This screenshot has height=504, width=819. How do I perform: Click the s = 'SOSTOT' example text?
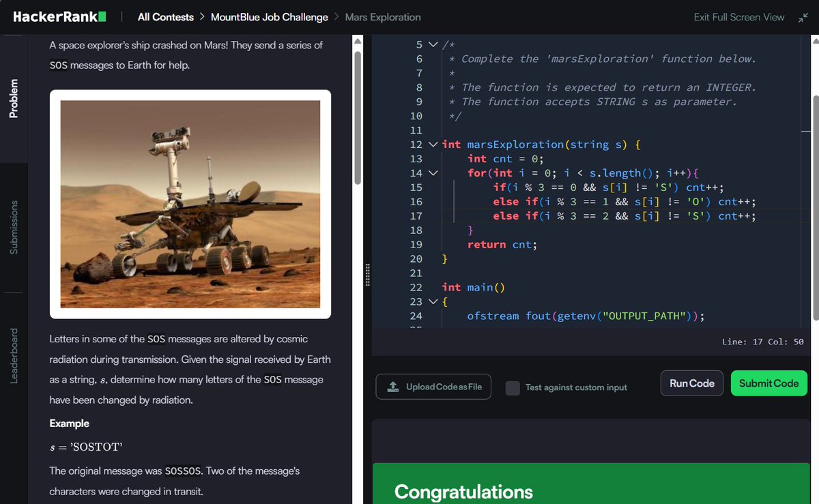tap(85, 447)
